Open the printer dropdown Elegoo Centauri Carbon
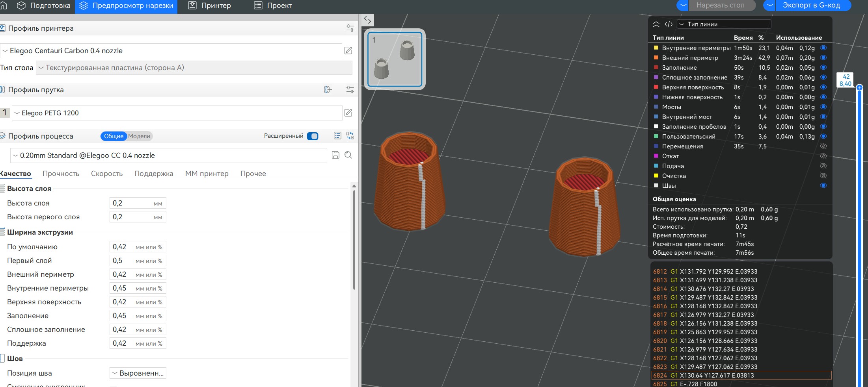Image resolution: width=868 pixels, height=387 pixels. click(171, 51)
